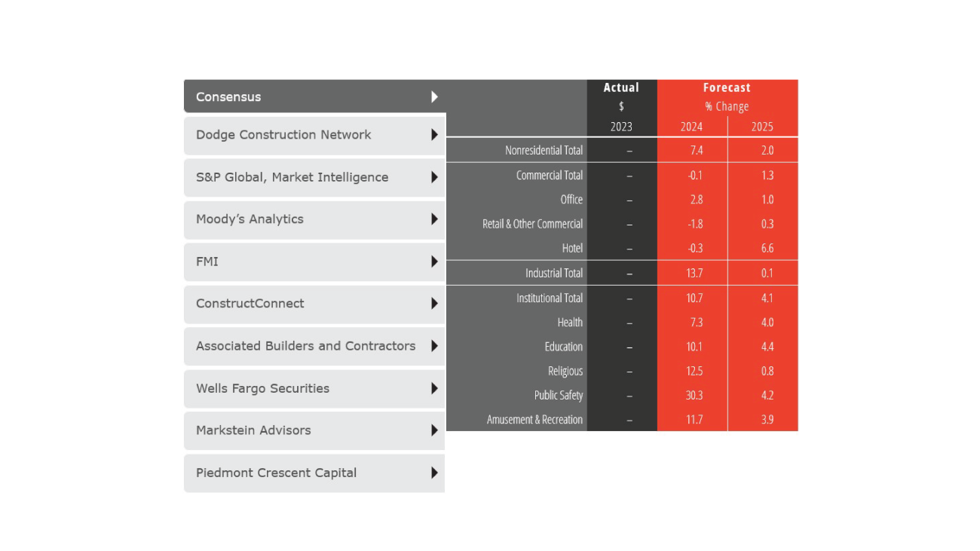This screenshot has width=980, height=551.
Task: Open the Moody's Analytics forecast panel
Action: 250,219
